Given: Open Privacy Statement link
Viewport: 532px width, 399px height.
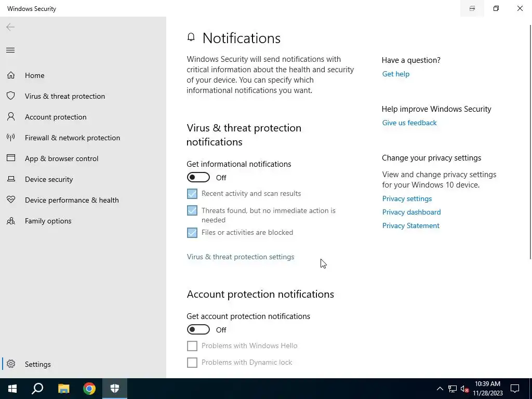Looking at the screenshot, I should (410, 225).
